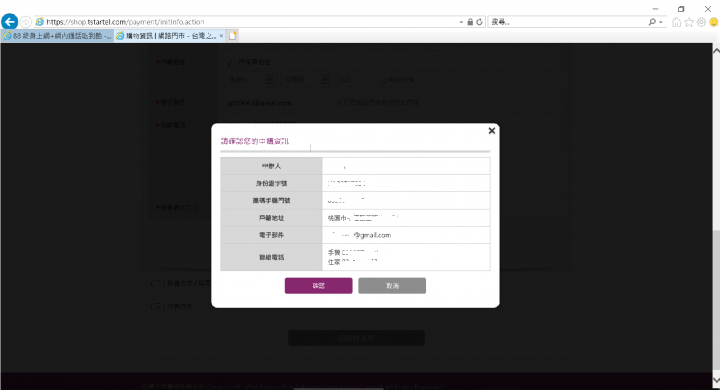
Task: Close the shopping info tab with its x
Action: [x=221, y=35]
